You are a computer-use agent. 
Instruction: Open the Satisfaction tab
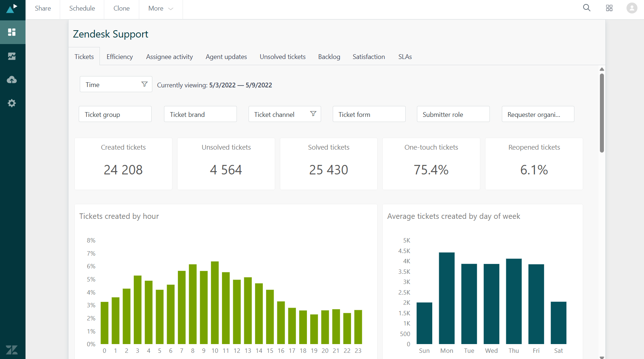pos(369,56)
